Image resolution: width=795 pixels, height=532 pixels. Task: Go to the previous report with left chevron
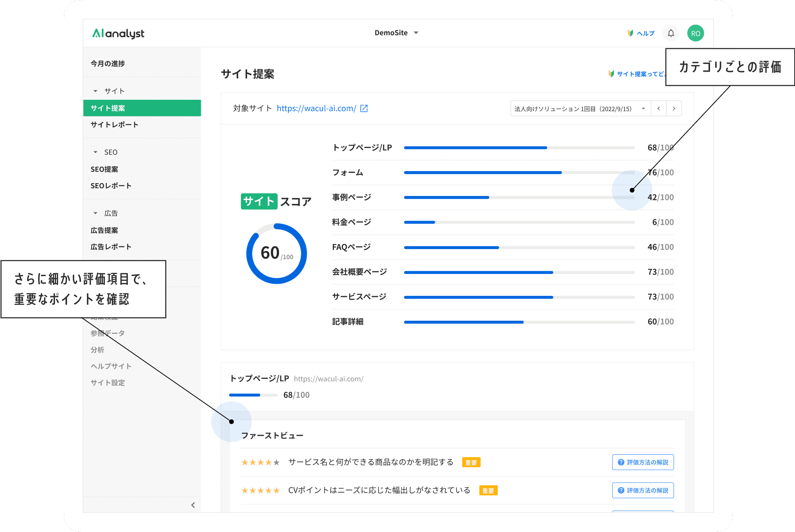(x=659, y=109)
